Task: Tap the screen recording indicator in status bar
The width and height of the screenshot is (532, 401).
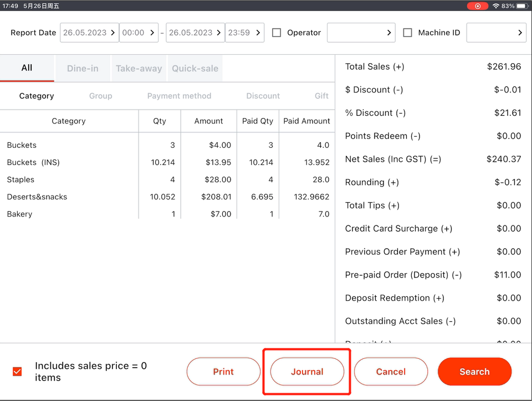Action: 477,6
